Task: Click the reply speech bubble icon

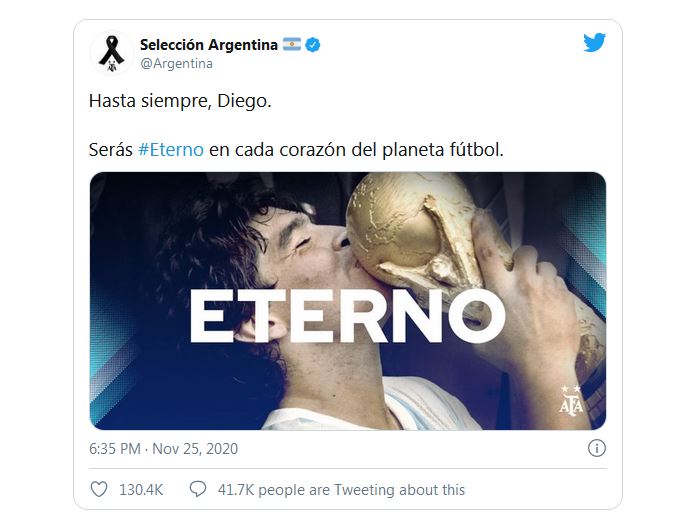Action: click(x=198, y=489)
